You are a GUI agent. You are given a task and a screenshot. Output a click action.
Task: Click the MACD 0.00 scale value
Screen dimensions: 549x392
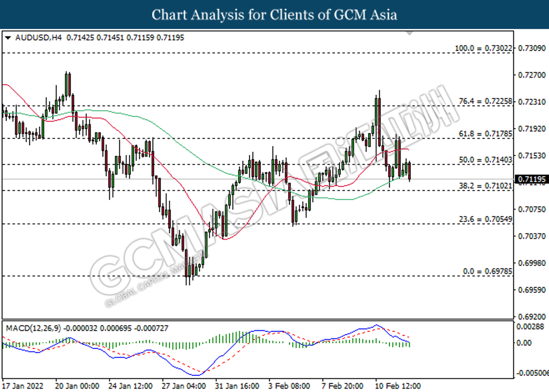(x=524, y=343)
